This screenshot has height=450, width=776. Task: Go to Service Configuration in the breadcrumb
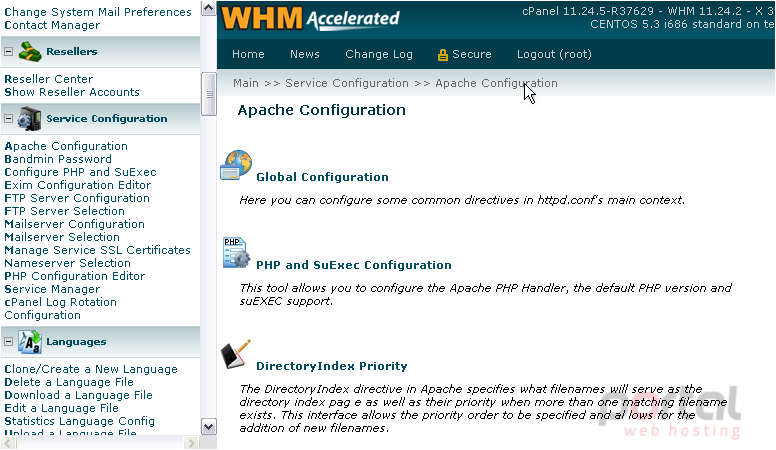[347, 83]
